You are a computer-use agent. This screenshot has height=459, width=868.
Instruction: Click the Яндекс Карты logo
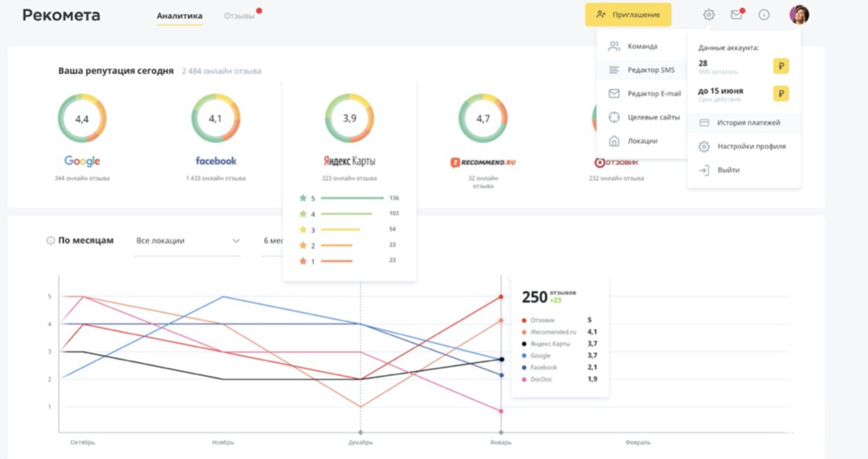coord(349,161)
